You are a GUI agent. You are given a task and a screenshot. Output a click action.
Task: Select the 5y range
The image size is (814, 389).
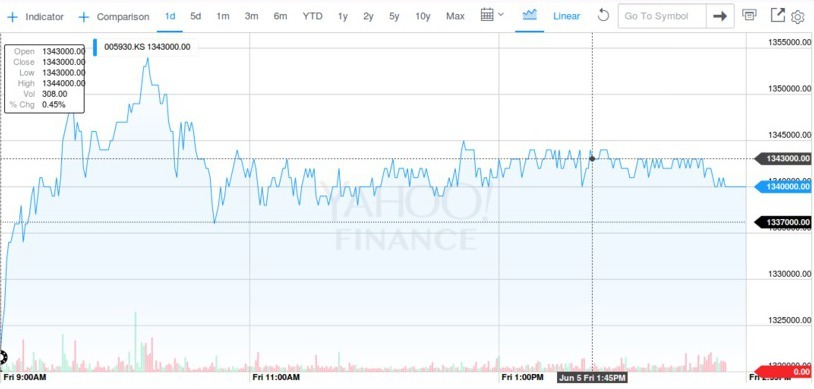[x=394, y=16]
